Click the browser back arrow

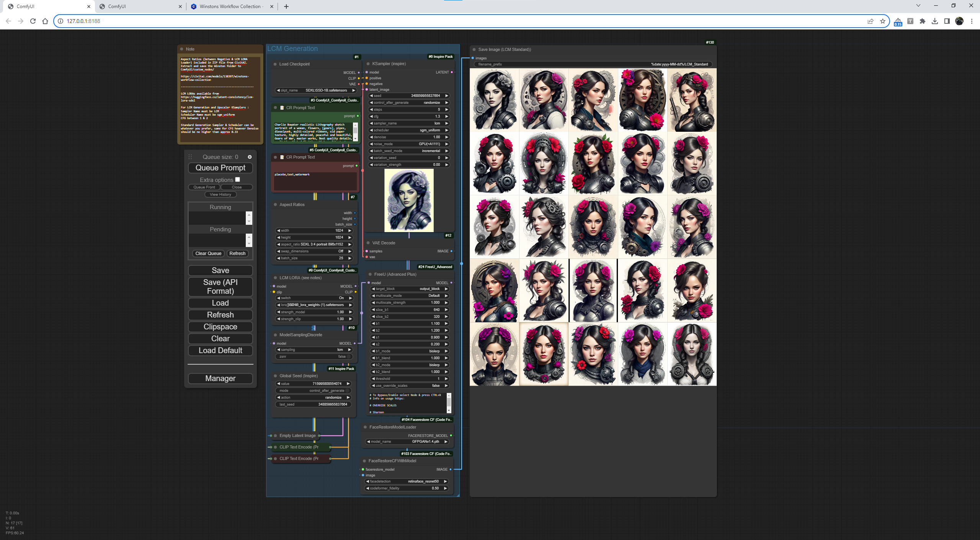8,21
